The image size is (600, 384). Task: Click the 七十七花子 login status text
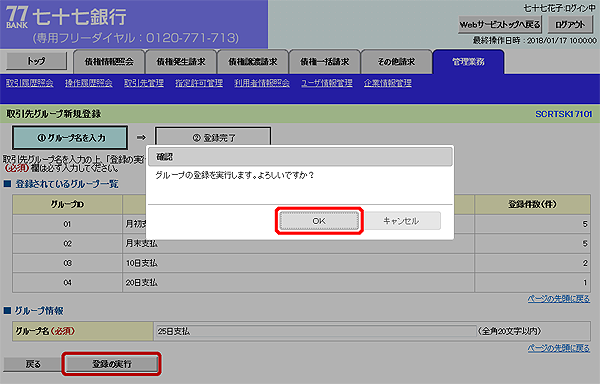pyautogui.click(x=559, y=8)
